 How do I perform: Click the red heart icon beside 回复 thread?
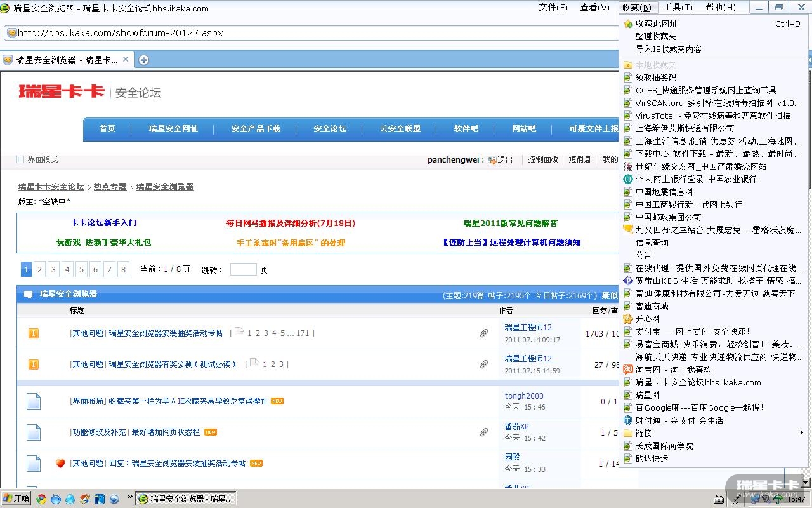[60, 464]
